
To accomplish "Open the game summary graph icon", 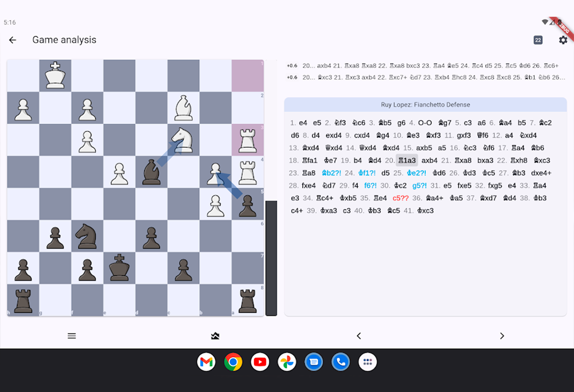I will click(x=215, y=336).
